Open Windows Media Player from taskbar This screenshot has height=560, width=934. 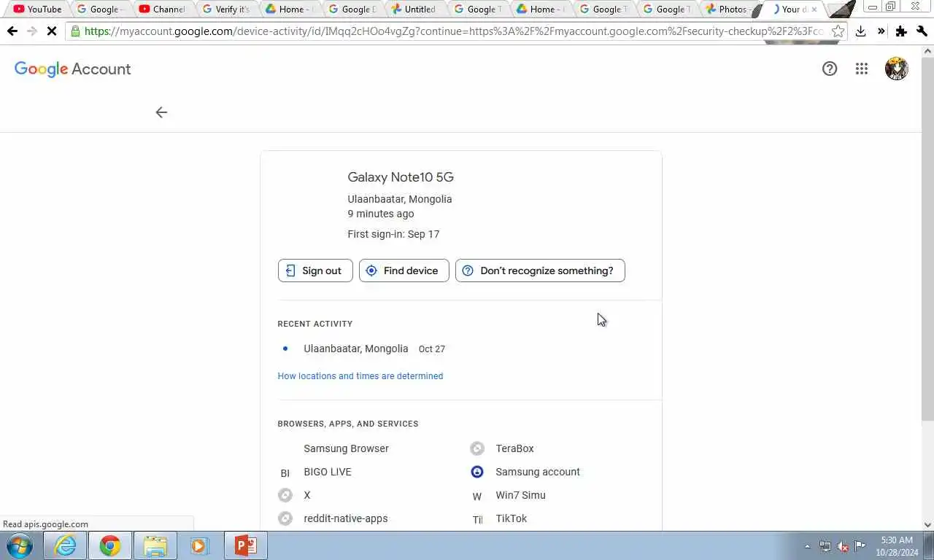(200, 545)
